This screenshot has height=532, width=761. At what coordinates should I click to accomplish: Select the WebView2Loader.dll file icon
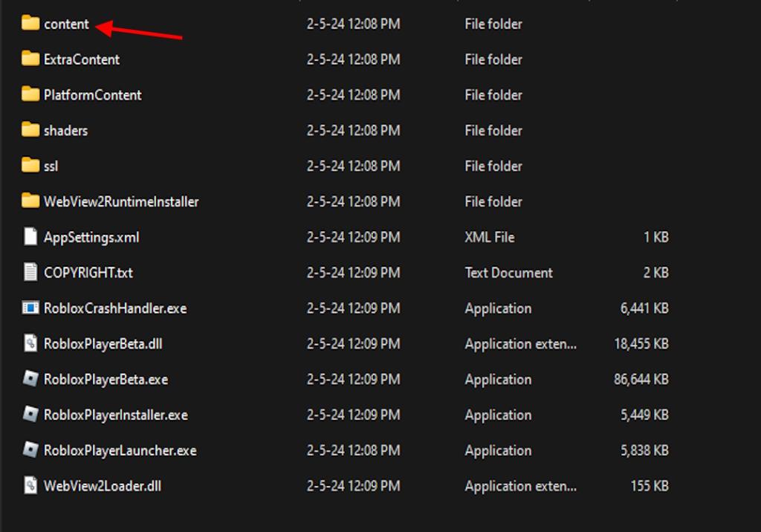click(30, 486)
